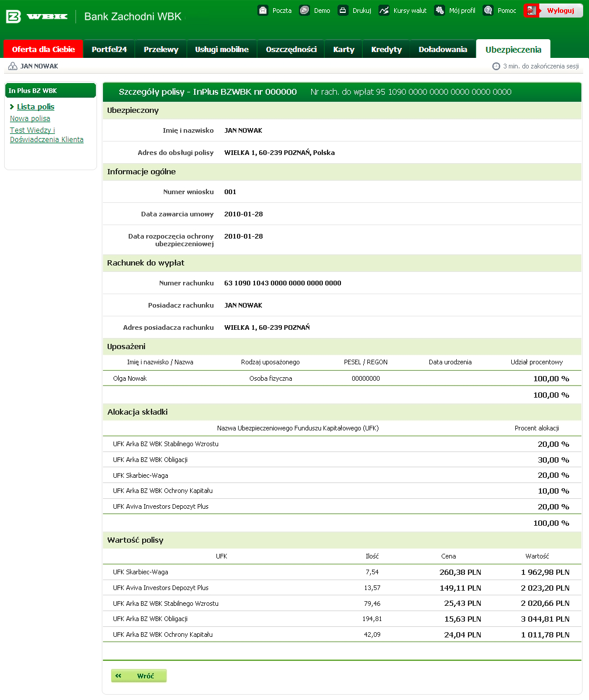589x700 pixels.
Task: Click the 10,00 % allocation value
Action: (x=553, y=491)
